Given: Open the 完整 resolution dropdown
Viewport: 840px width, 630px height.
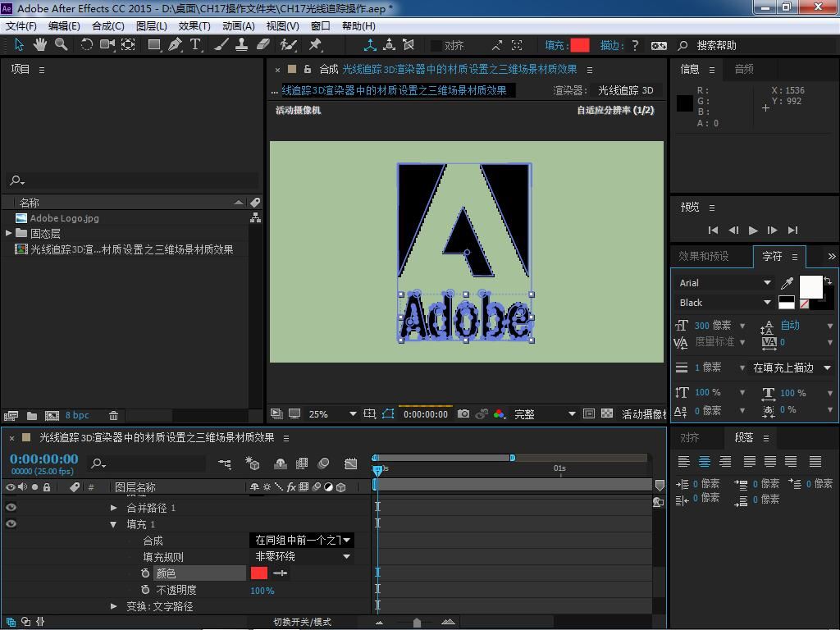Looking at the screenshot, I should (545, 414).
